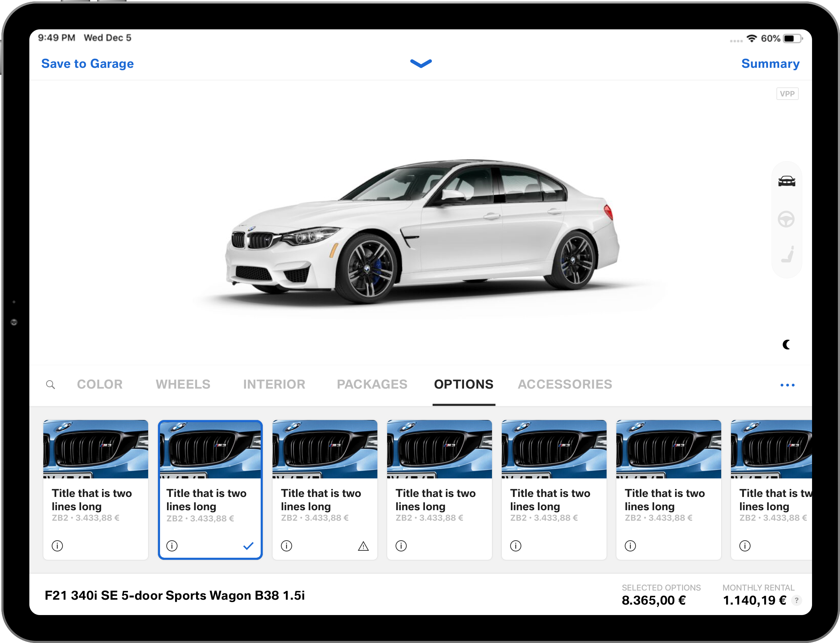This screenshot has width=840, height=643.
Task: Open the interior view via steering wheel icon
Action: 787,220
